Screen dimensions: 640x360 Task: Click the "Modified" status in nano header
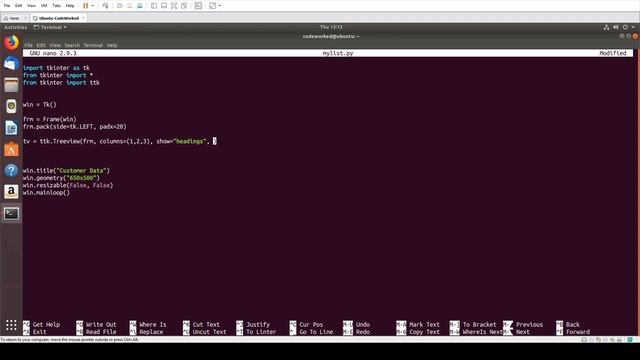click(613, 53)
